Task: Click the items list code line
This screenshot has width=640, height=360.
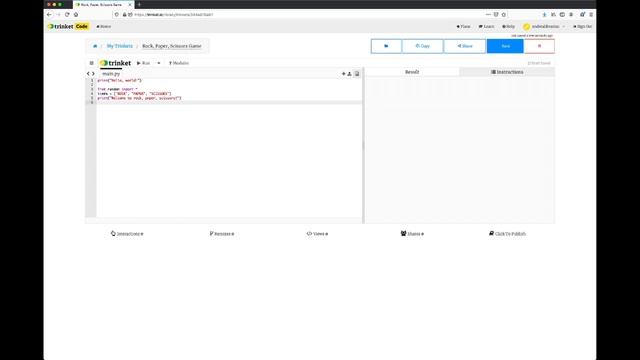Action: pos(134,93)
